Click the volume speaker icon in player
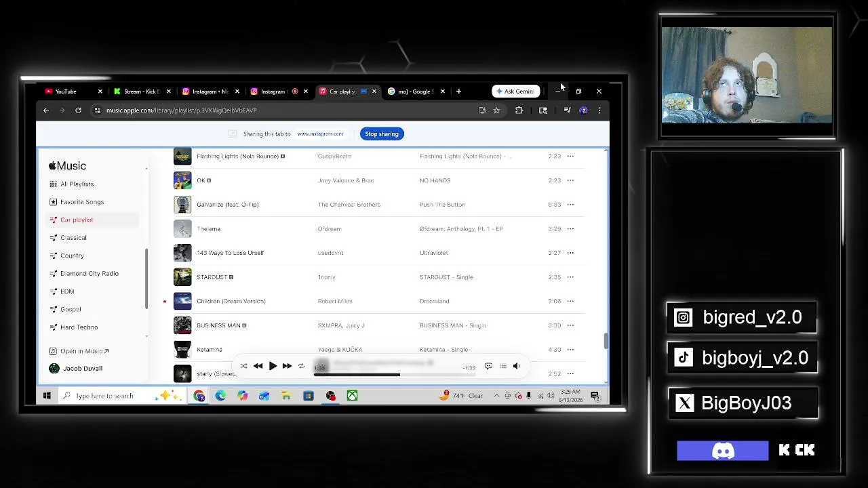Screen dimensions: 868x488 (516, 366)
